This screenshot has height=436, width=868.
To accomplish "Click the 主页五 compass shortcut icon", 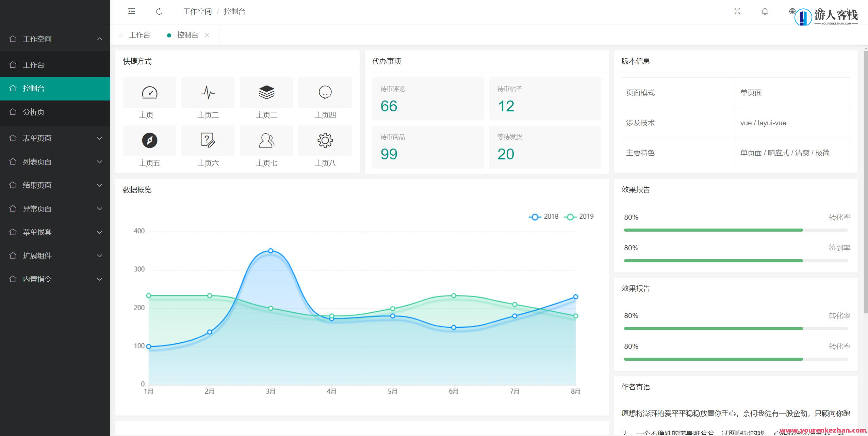I will [x=149, y=140].
